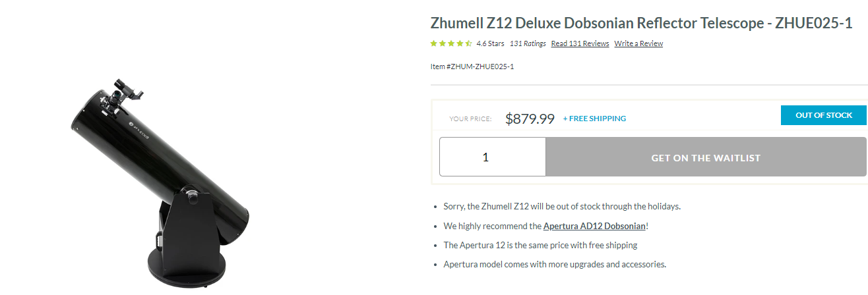Click the $879.99 price

click(x=530, y=119)
